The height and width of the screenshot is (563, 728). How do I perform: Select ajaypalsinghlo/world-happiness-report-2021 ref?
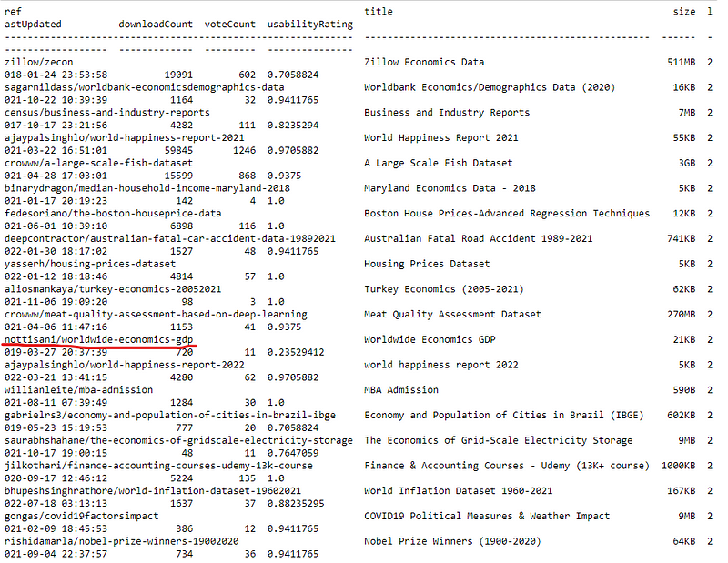[x=125, y=138]
